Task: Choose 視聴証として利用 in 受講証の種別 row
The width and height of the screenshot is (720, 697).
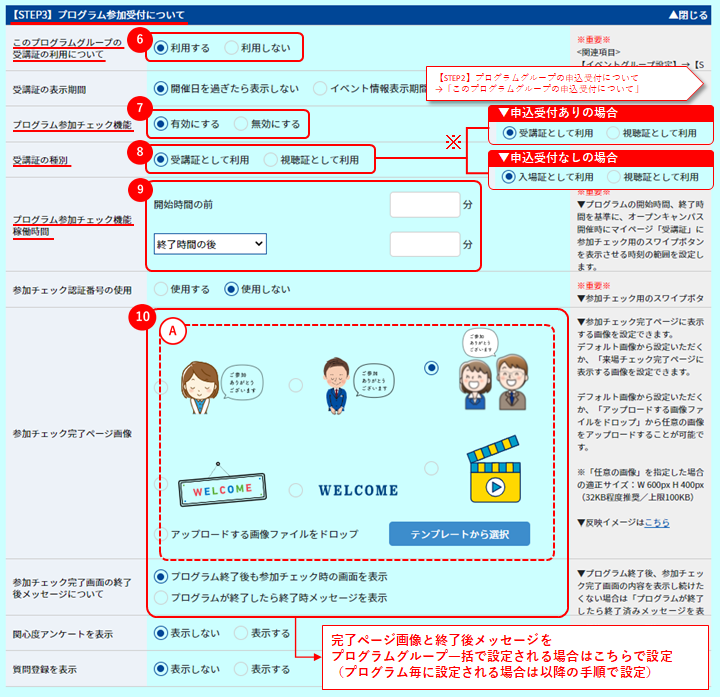Action: 270,159
